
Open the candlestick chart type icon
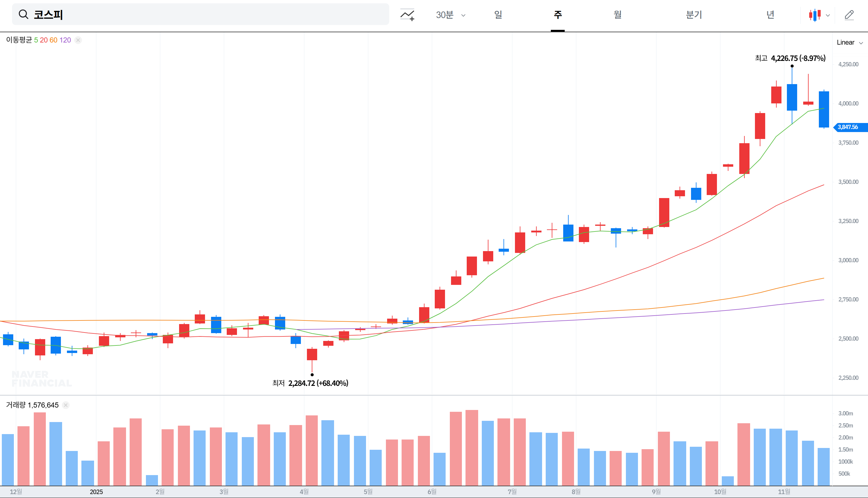(x=815, y=15)
